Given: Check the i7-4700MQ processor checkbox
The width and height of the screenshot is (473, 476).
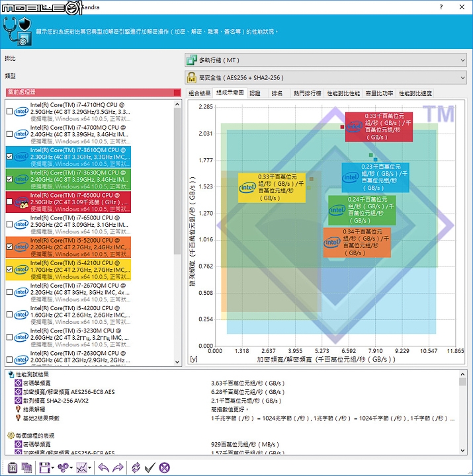Looking at the screenshot, I should click(9, 134).
